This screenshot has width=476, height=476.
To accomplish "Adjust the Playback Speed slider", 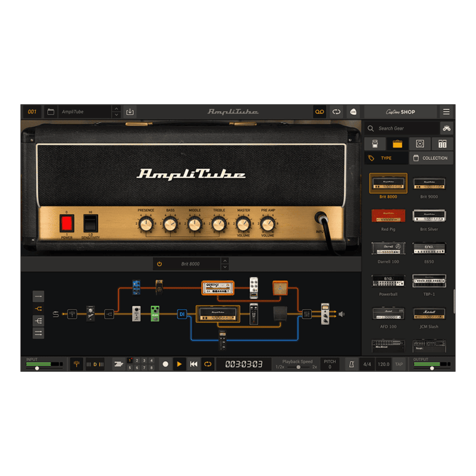I will coord(298,367).
